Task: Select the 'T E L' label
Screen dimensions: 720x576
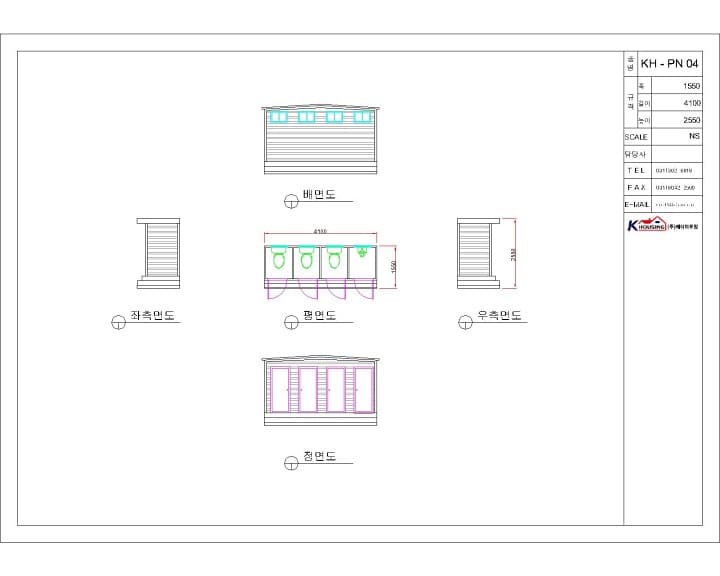Action: [x=636, y=170]
